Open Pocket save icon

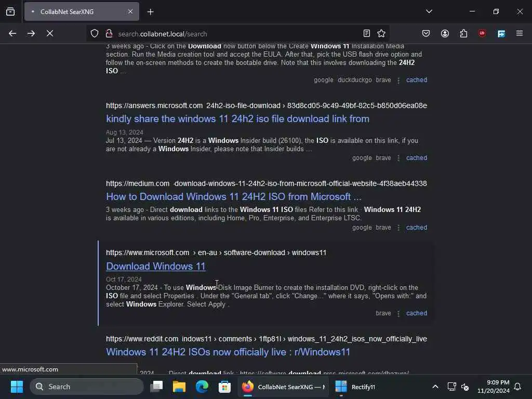tap(426, 33)
